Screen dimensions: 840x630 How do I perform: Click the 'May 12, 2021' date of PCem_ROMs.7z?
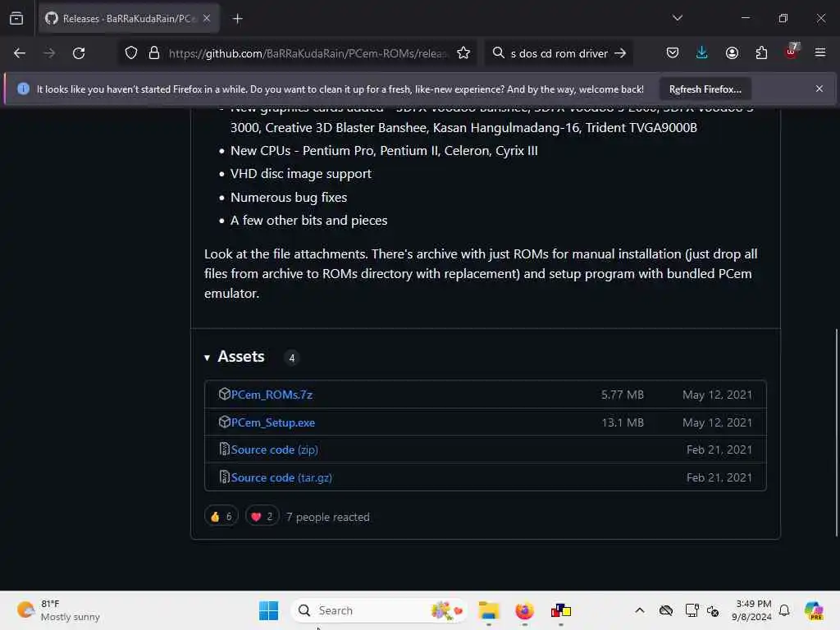(717, 395)
